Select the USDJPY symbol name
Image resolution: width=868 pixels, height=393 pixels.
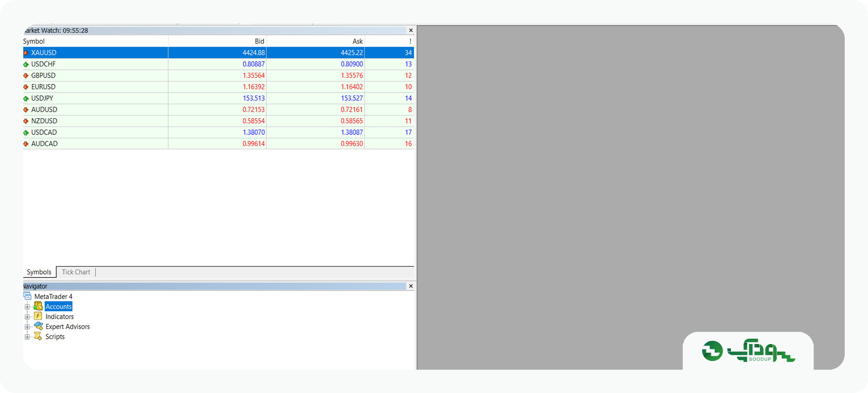point(42,98)
